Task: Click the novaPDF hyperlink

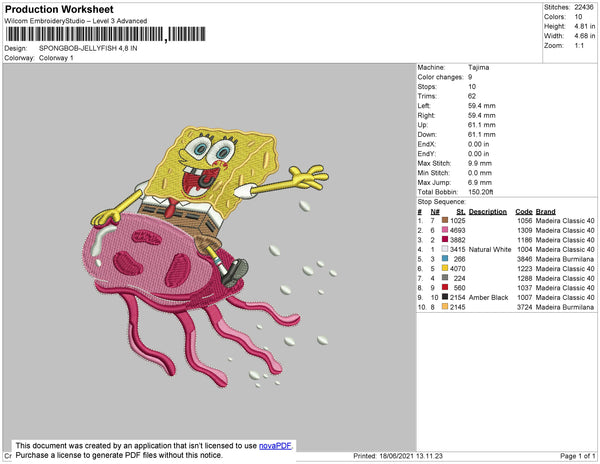Action: (275, 446)
